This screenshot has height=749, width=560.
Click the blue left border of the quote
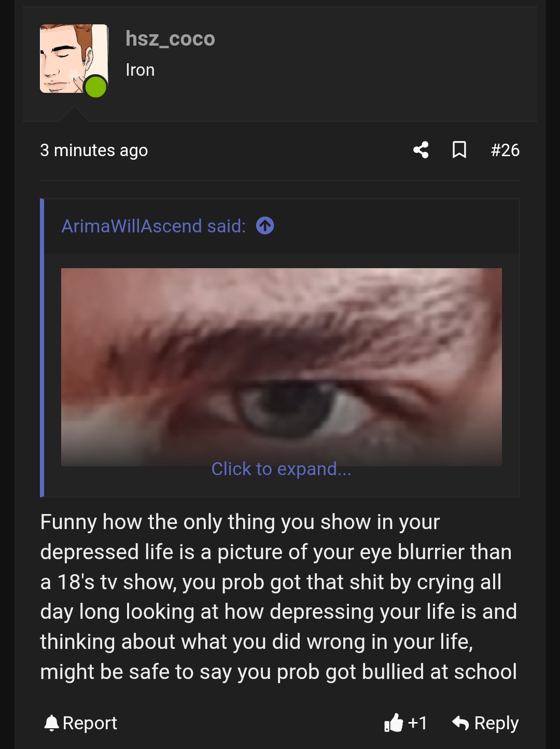[x=42, y=348]
